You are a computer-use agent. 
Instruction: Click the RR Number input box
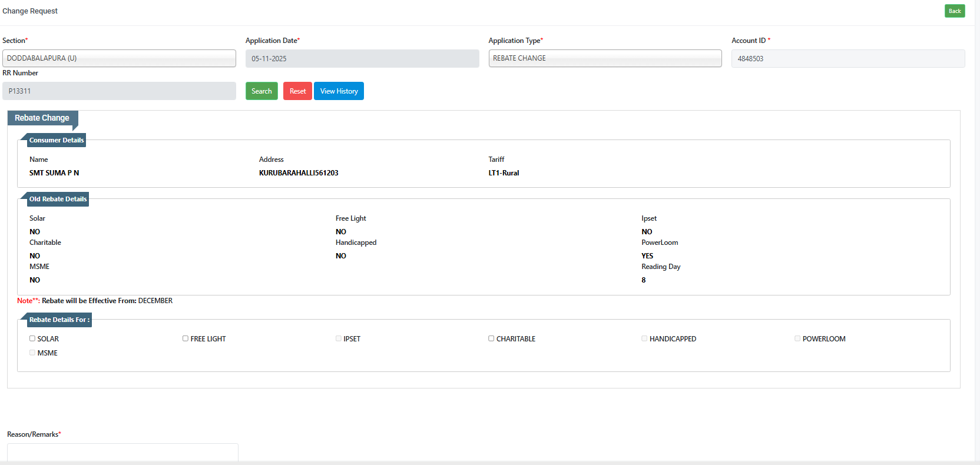coord(119,91)
